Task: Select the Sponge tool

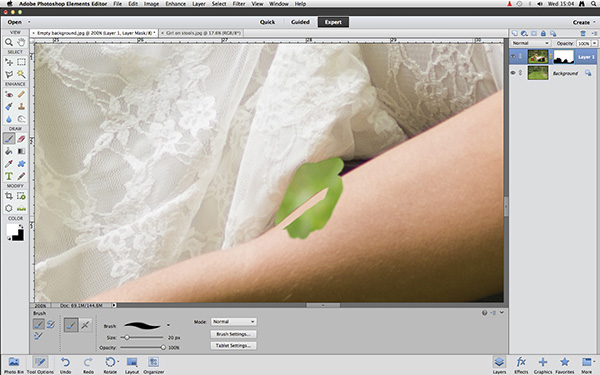Action: click(x=21, y=119)
